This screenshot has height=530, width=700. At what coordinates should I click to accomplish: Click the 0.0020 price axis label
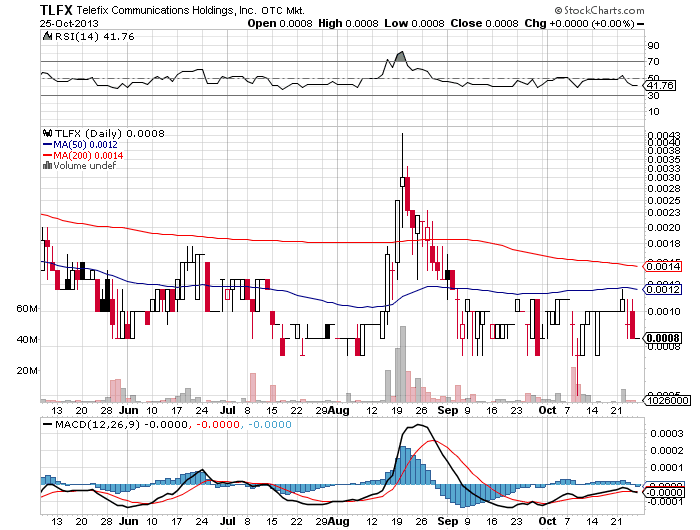(x=663, y=228)
